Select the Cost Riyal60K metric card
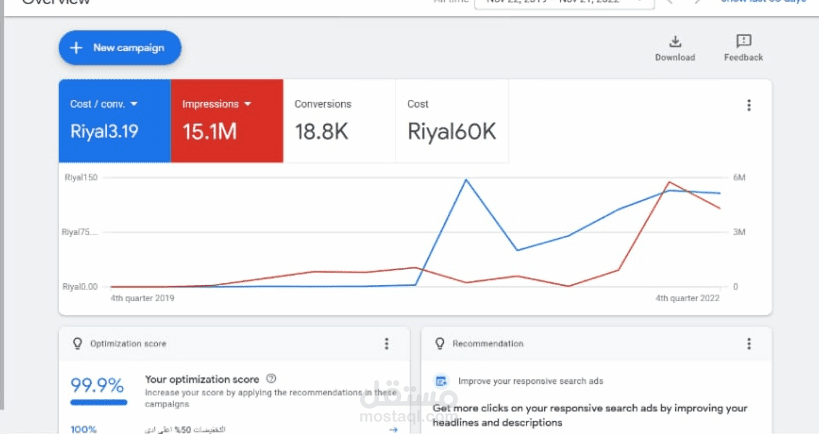 pos(452,121)
